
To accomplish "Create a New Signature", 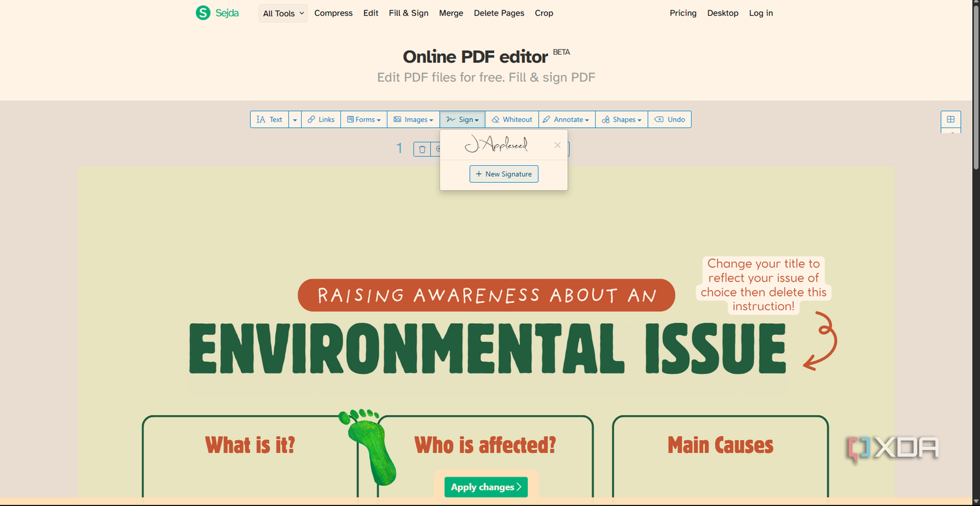I will (x=504, y=174).
